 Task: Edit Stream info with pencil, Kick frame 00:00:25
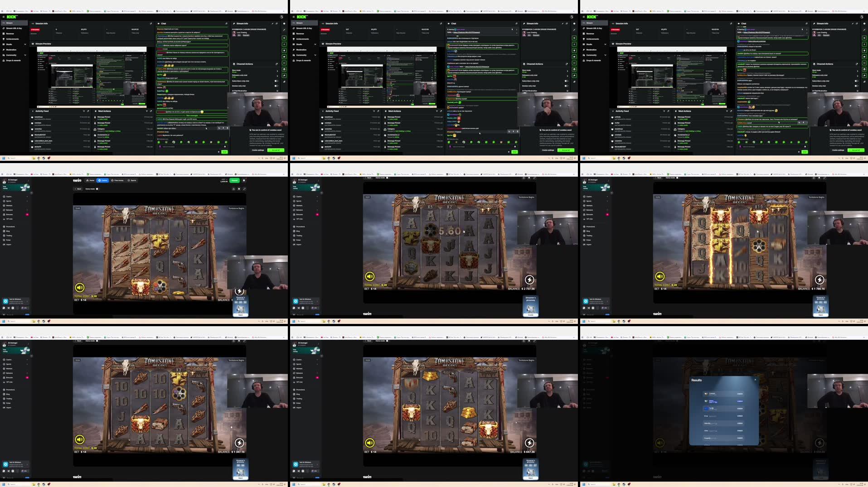coord(272,24)
